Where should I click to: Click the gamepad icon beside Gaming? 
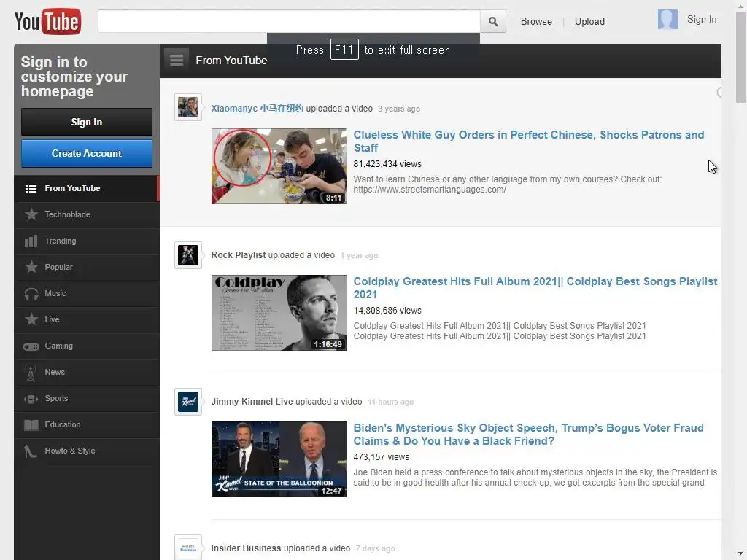tap(31, 346)
